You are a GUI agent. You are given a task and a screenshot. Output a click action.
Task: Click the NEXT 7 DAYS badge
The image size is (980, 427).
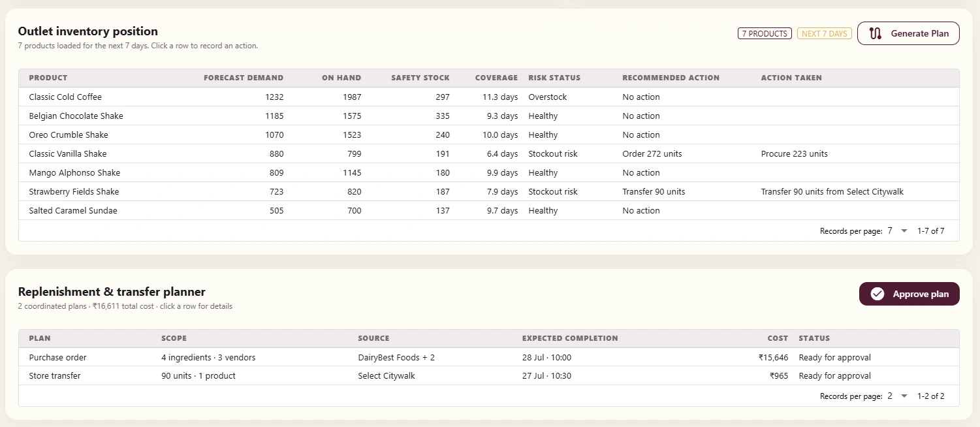coord(824,33)
